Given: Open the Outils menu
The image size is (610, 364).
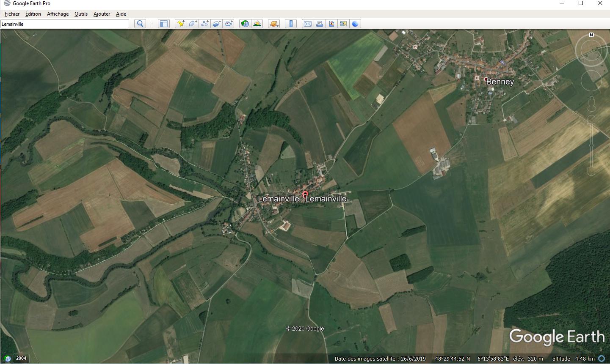Looking at the screenshot, I should (81, 14).
